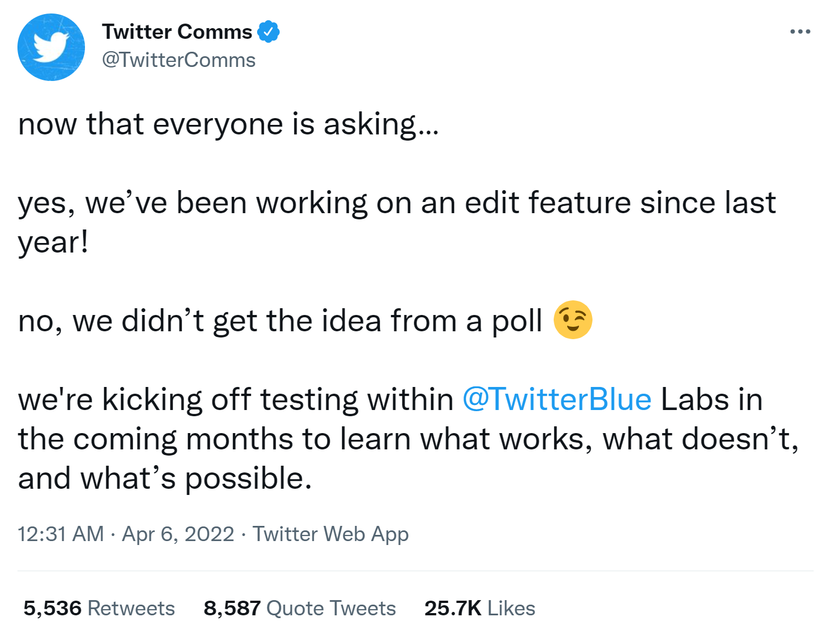The image size is (826, 644).
Task: Open the Twitter Web App source link
Action: tap(330, 534)
